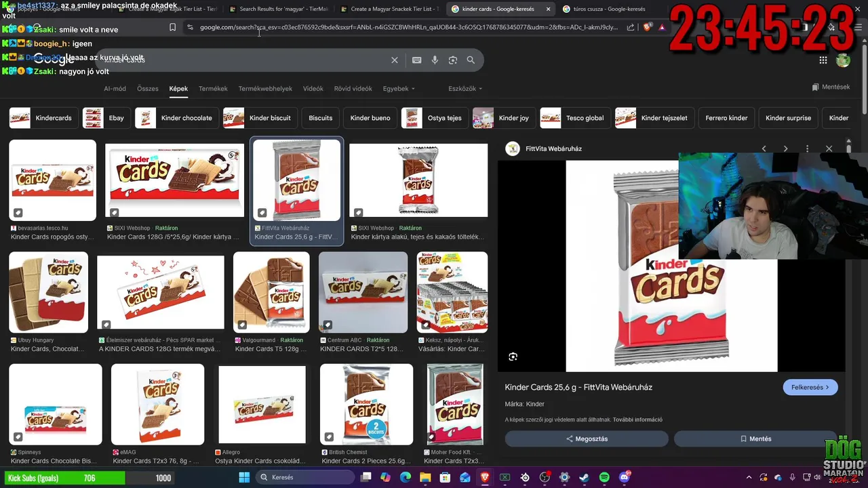The width and height of the screenshot is (868, 488).
Task: Switch to Rövid videók tab
Action: coord(353,89)
